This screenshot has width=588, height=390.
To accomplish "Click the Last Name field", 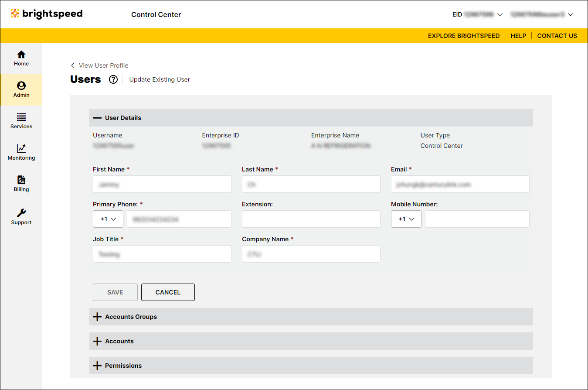I will [311, 184].
